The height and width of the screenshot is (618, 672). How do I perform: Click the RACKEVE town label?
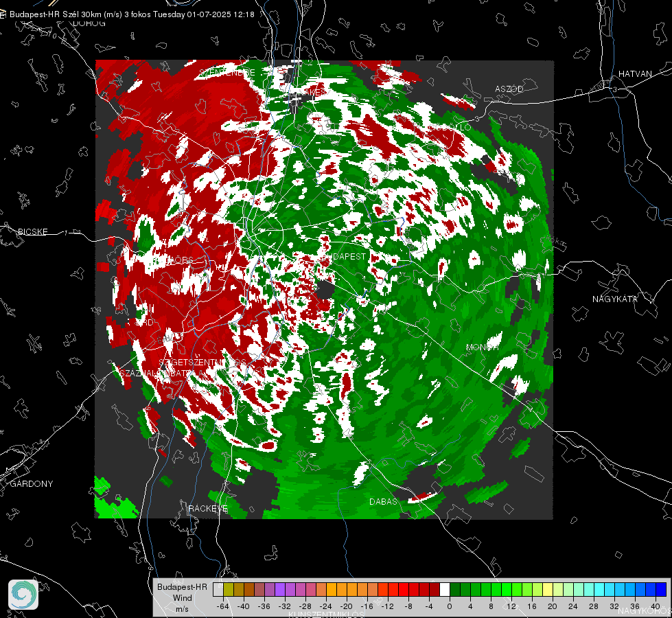pos(208,509)
